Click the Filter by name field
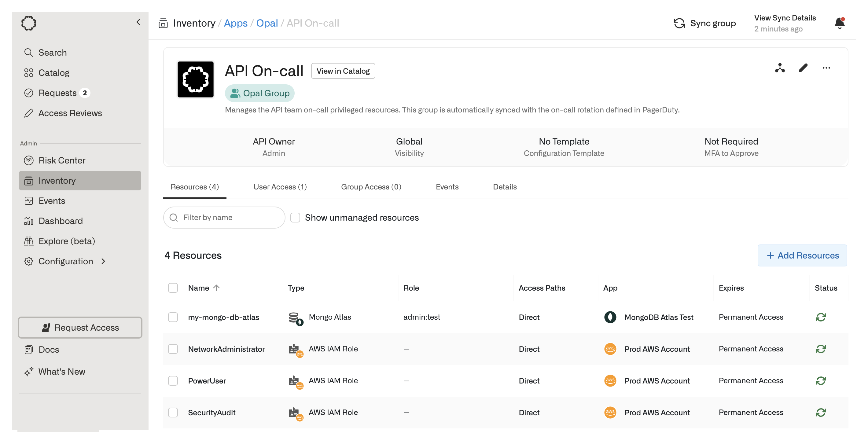The width and height of the screenshot is (868, 444). coord(229,218)
